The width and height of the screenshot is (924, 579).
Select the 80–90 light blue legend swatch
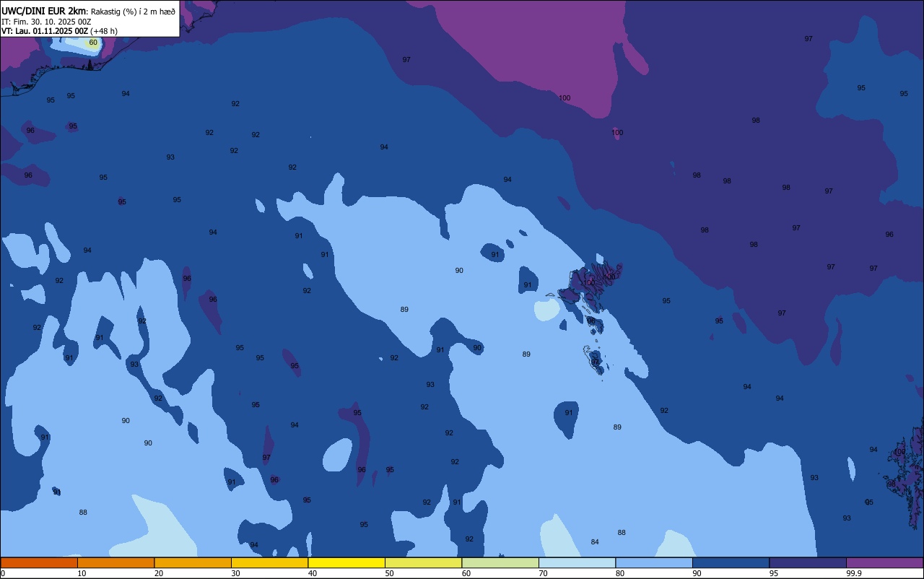654,562
